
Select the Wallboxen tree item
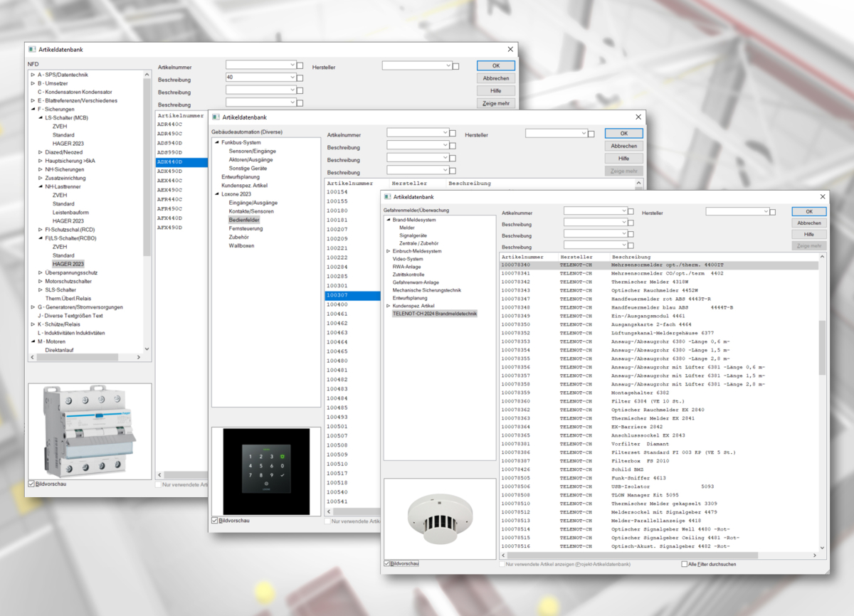coord(241,245)
